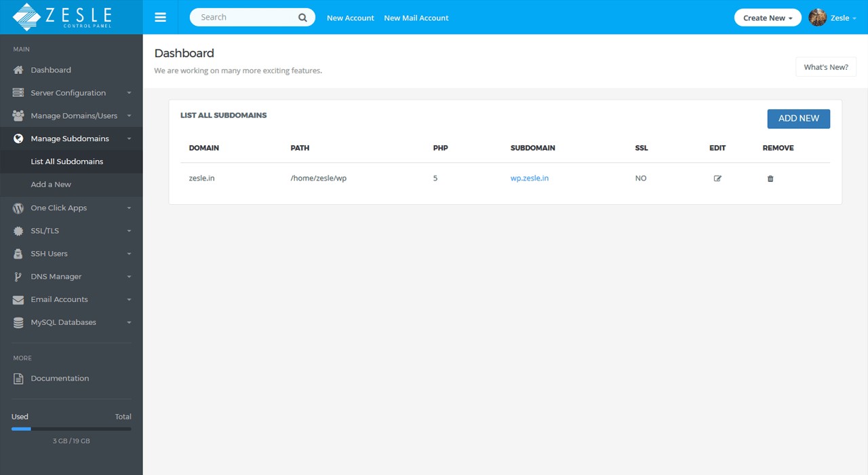The height and width of the screenshot is (475, 868).
Task: Open the SSL/TLS settings icon
Action: [x=17, y=231]
